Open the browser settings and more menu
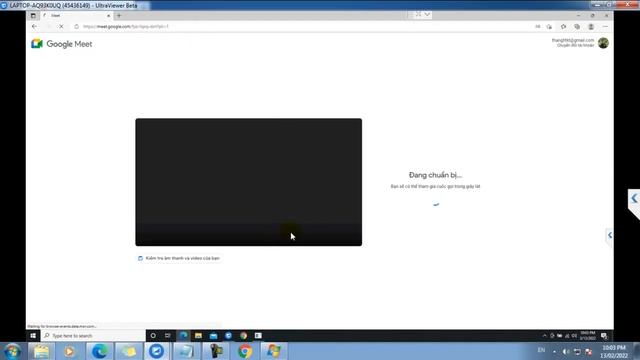640x360 pixels. [605, 27]
